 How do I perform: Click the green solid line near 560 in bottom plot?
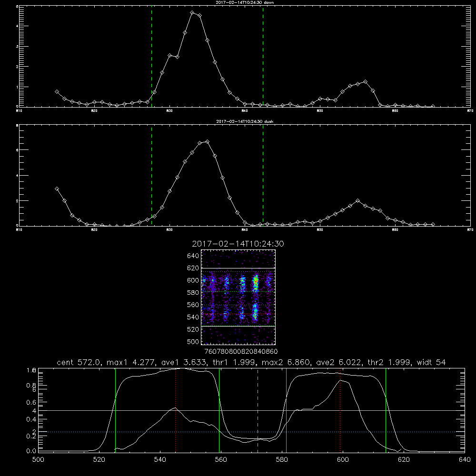pyautogui.click(x=219, y=410)
